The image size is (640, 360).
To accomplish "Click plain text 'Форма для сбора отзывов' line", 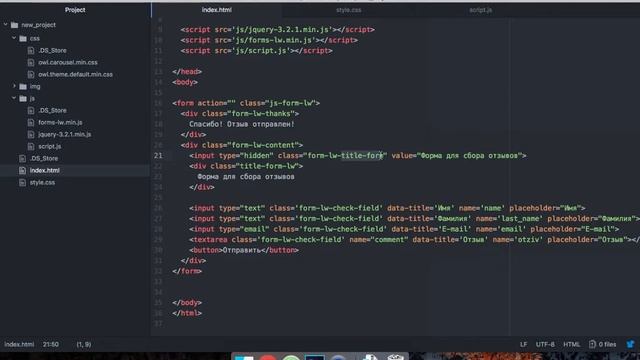I will [x=246, y=177].
